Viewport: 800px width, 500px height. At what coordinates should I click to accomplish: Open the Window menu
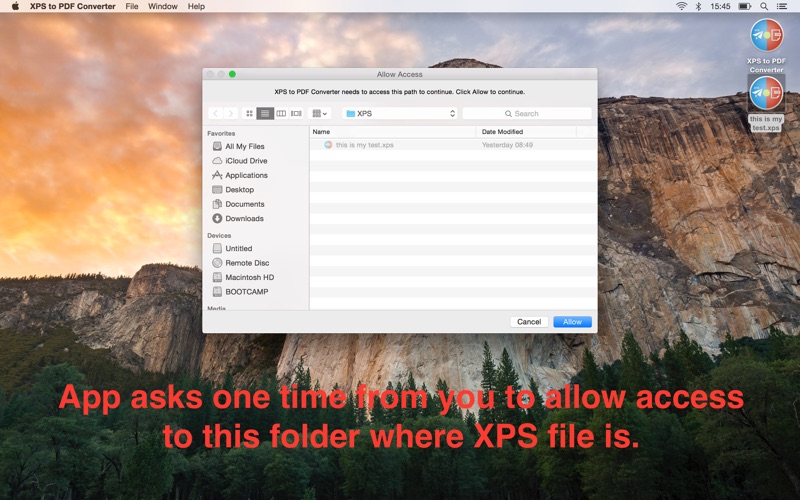(x=163, y=6)
